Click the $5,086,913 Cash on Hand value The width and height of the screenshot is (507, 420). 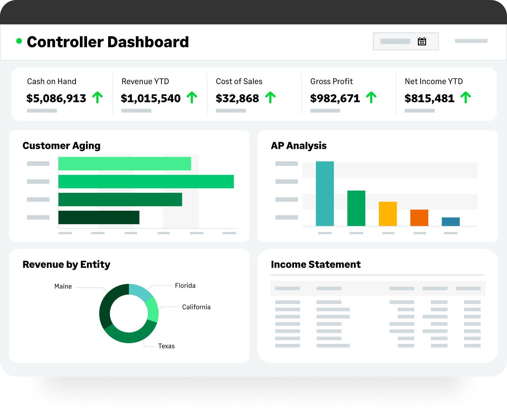(56, 98)
